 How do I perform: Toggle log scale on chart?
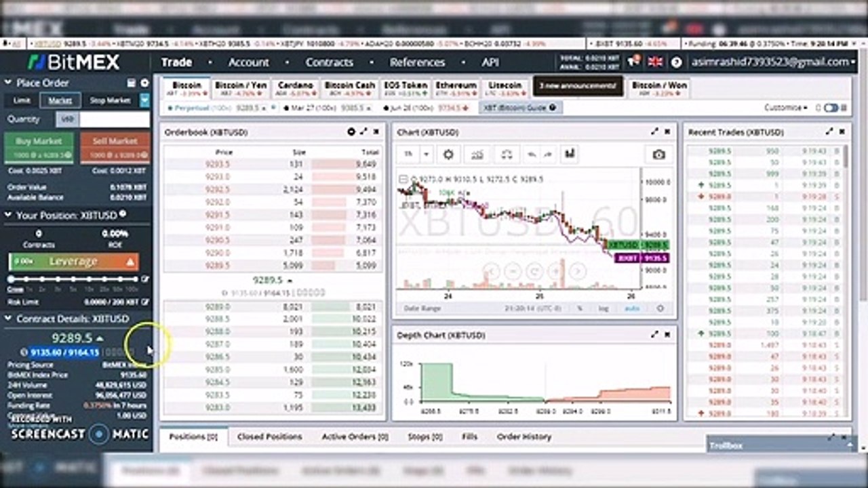[x=604, y=308]
